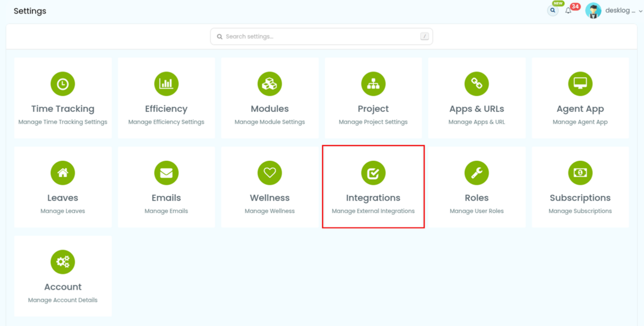Select the Account gears icon
This screenshot has height=326, width=644.
click(63, 262)
